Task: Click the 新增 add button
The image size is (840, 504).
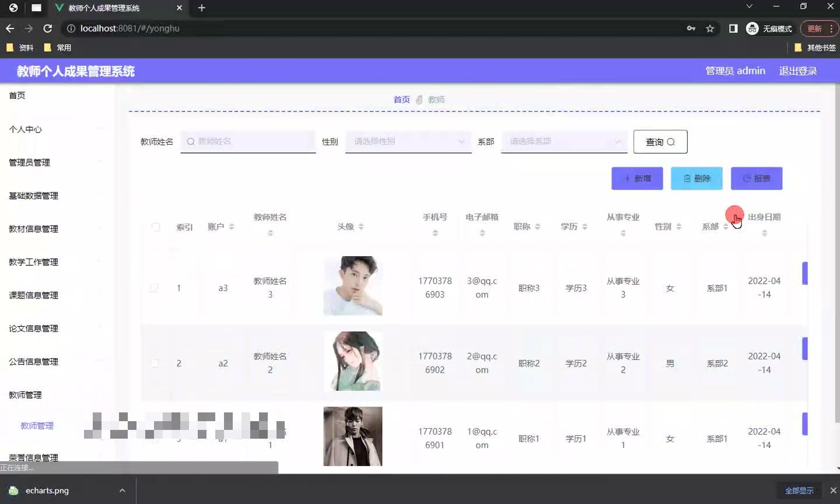Action: click(x=637, y=178)
